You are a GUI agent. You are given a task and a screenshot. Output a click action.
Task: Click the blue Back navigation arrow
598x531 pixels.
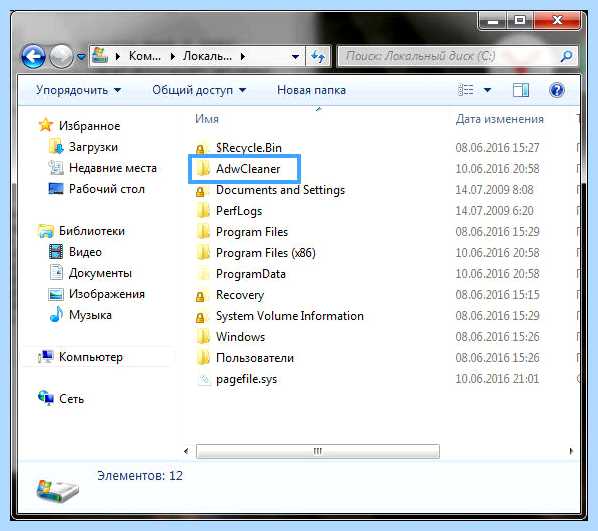tap(34, 56)
